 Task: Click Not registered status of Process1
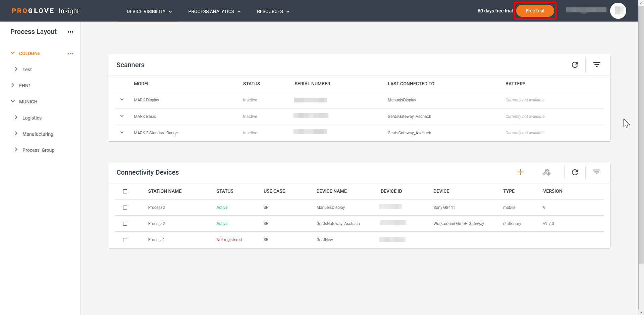click(x=229, y=240)
